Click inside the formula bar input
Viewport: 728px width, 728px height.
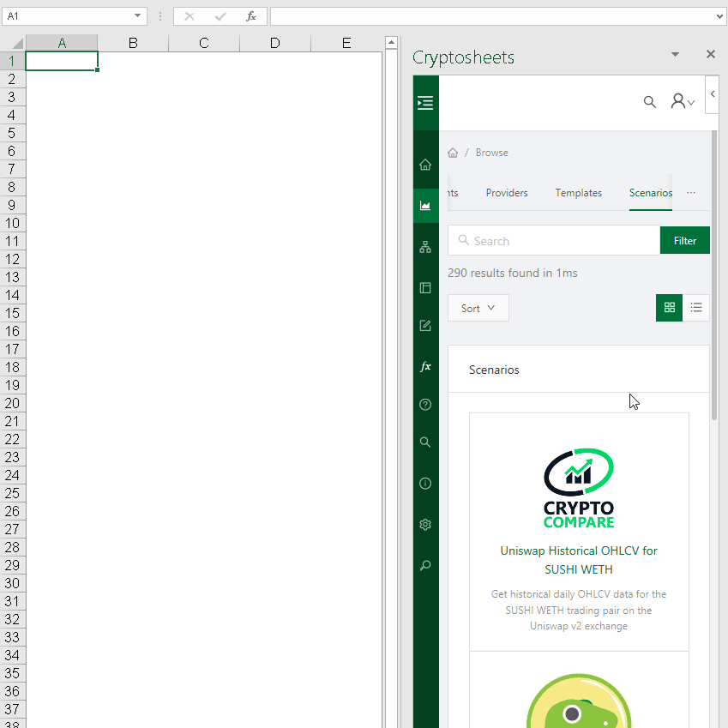(492, 16)
